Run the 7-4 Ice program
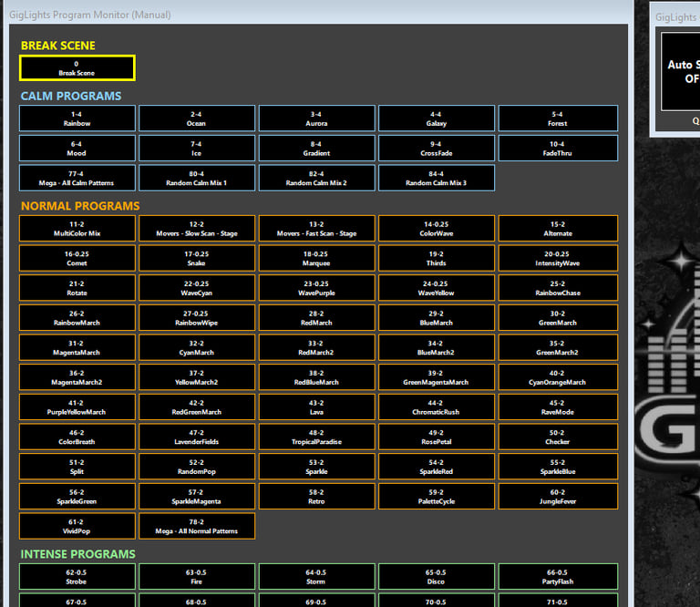 197,149
